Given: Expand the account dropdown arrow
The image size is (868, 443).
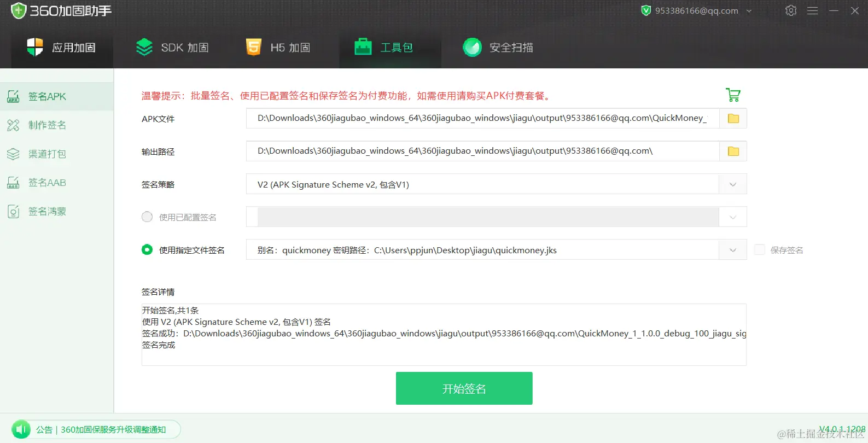Looking at the screenshot, I should (x=749, y=11).
